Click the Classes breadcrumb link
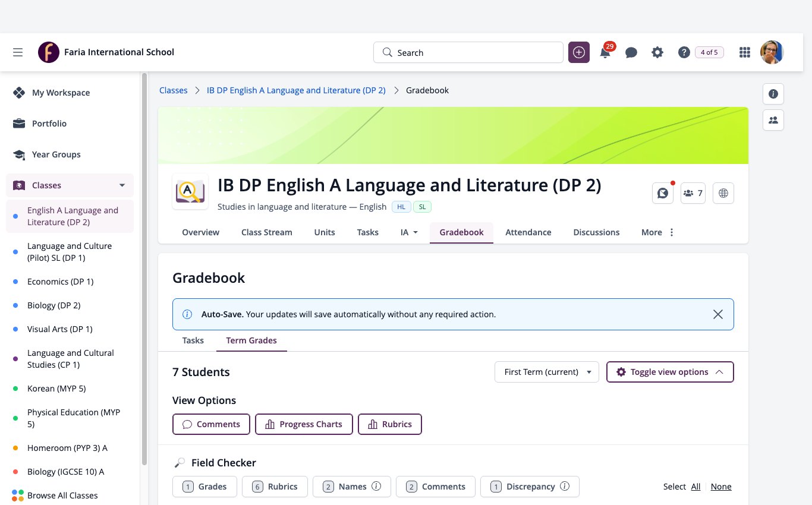This screenshot has width=812, height=505. [174, 90]
